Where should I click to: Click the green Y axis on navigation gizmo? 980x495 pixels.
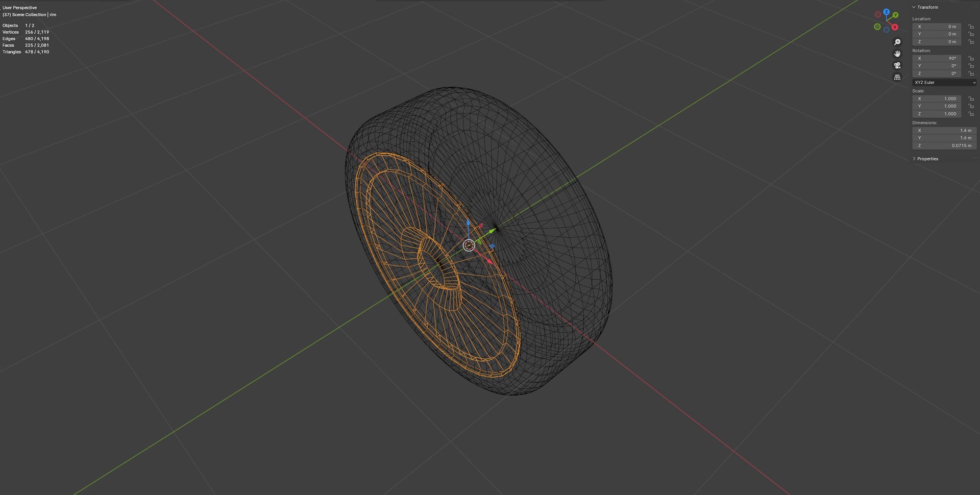(895, 15)
